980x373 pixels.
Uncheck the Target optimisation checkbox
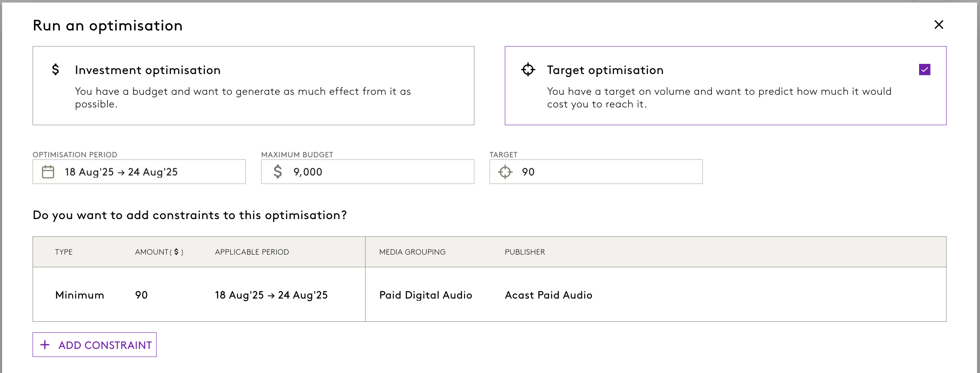coord(925,69)
